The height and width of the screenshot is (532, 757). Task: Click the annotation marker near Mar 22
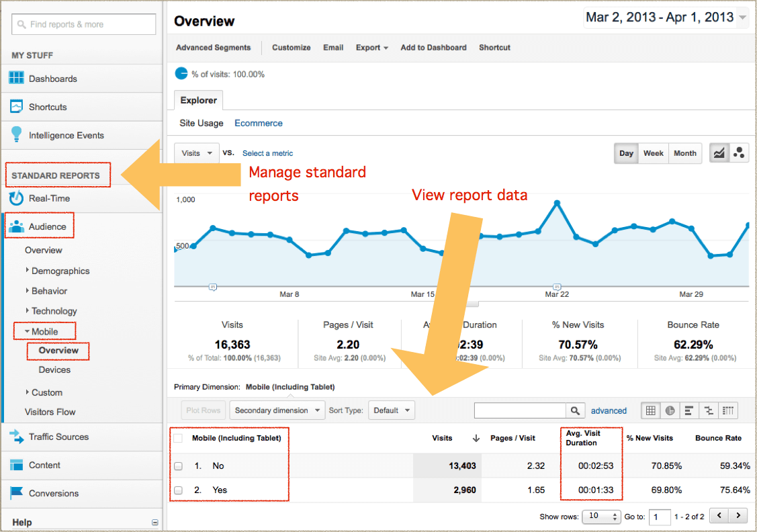[x=557, y=287]
